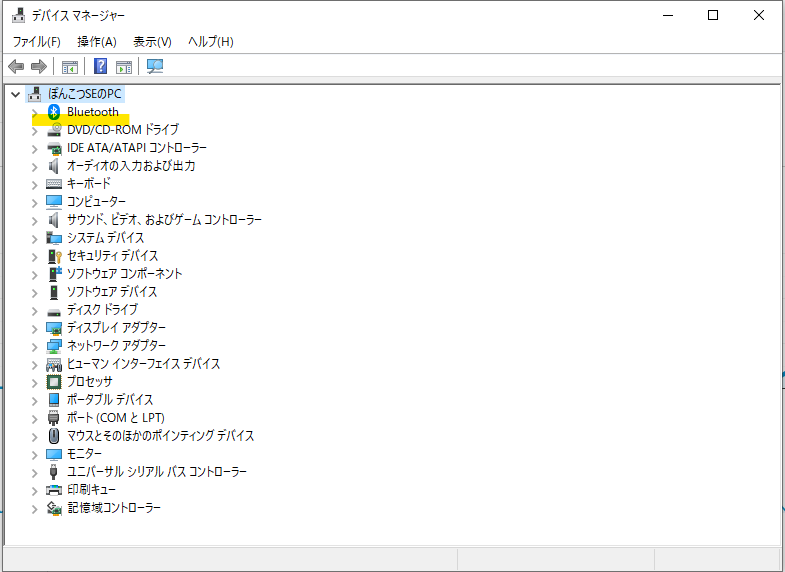
Task: Click the mouse icon for マウスとそのほかのポインティング デバイス
Action: coord(54,436)
